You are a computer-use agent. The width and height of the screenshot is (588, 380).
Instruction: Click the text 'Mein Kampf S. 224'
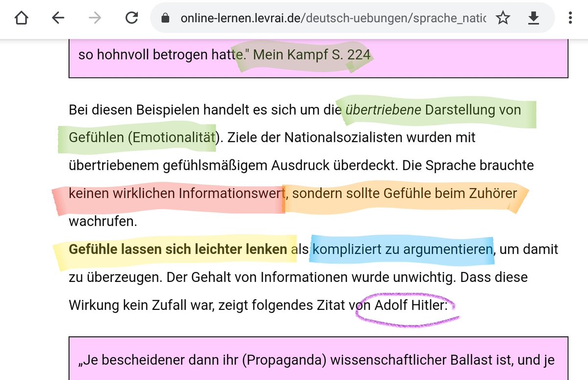pyautogui.click(x=312, y=54)
